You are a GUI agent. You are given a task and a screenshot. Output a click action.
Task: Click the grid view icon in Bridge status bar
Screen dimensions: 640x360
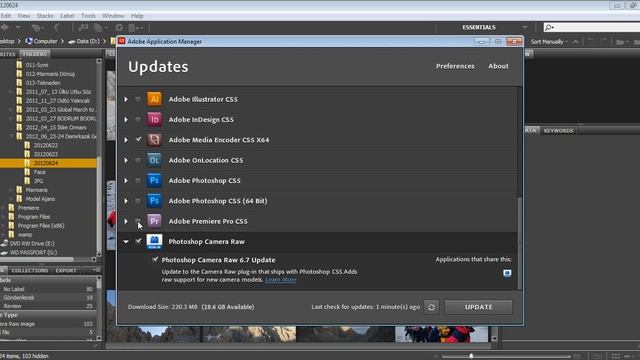coord(616,356)
